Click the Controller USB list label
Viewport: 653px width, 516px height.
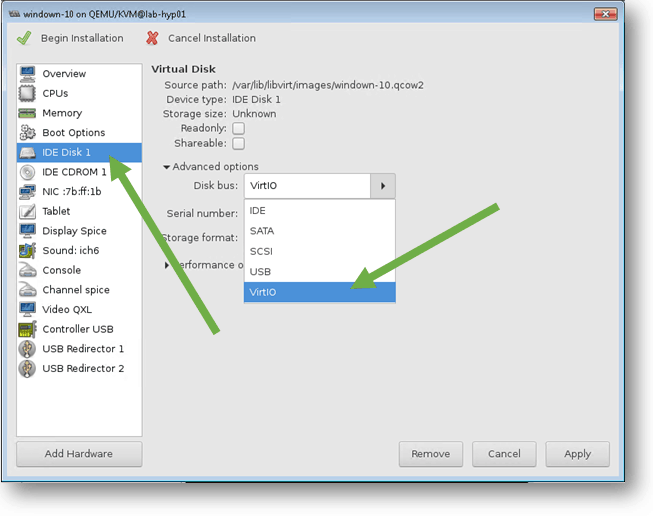[x=78, y=329]
